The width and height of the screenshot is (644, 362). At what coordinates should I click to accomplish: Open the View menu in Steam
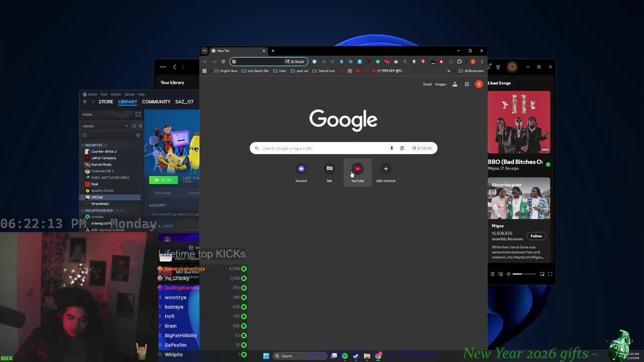click(104, 95)
